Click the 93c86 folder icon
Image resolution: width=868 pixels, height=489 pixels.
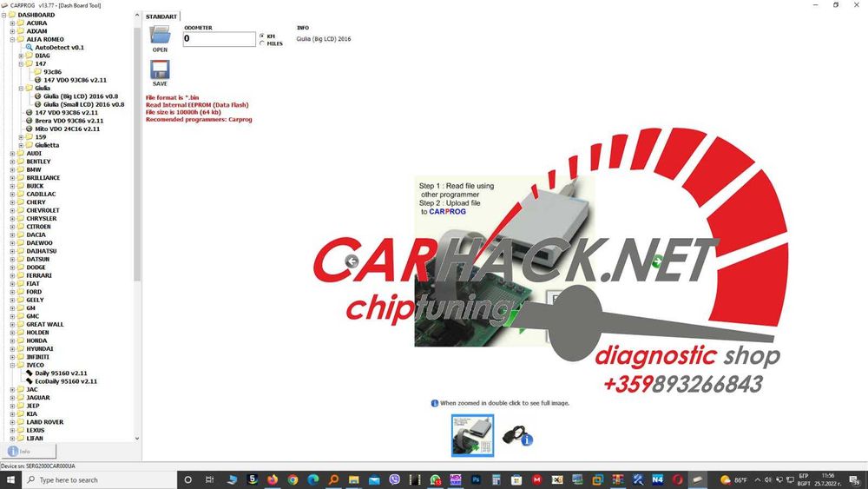point(37,72)
